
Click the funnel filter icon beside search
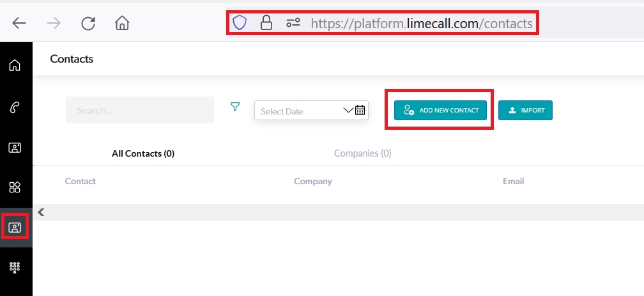click(x=234, y=107)
